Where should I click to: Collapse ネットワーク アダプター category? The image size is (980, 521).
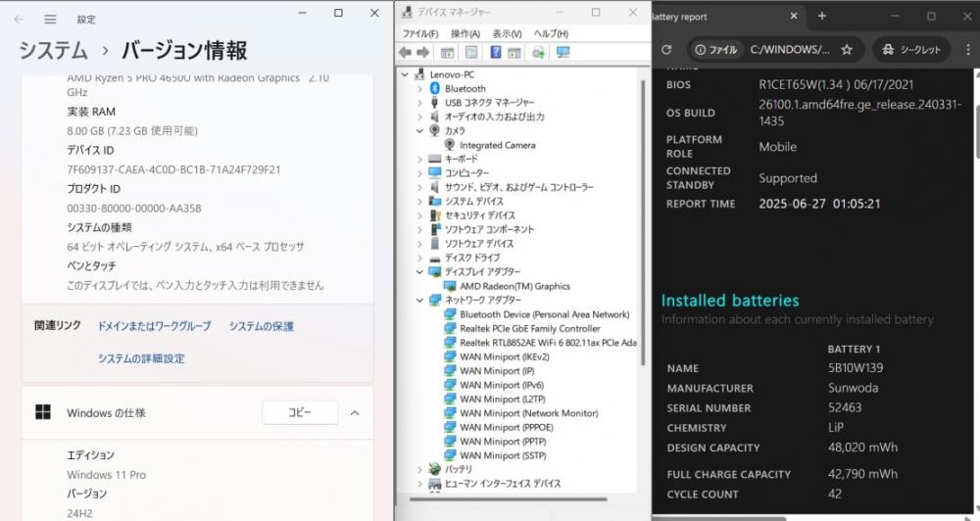click(x=420, y=300)
